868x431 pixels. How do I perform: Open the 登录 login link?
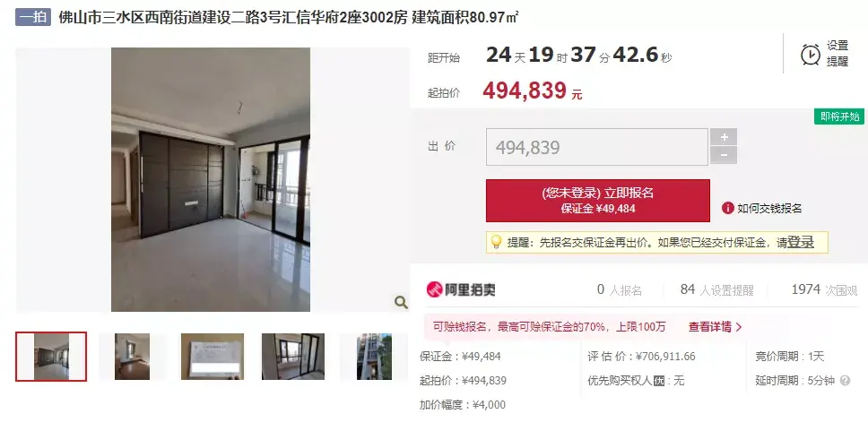[801, 242]
